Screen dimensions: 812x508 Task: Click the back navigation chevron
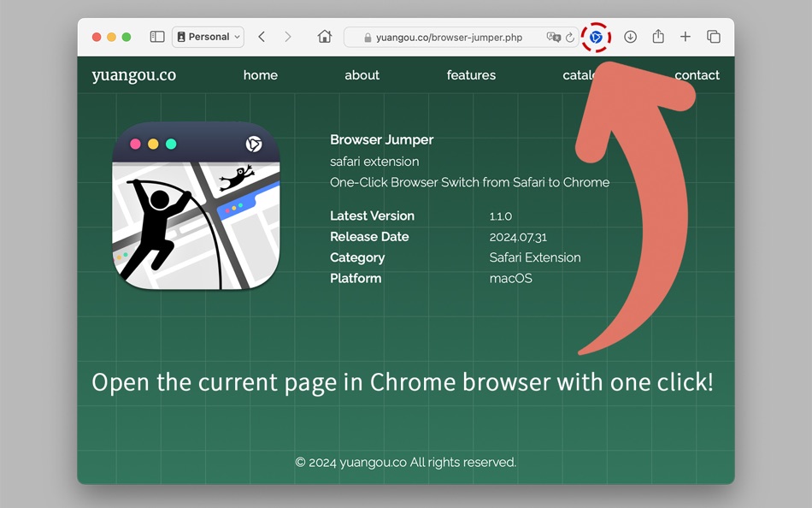[262, 37]
